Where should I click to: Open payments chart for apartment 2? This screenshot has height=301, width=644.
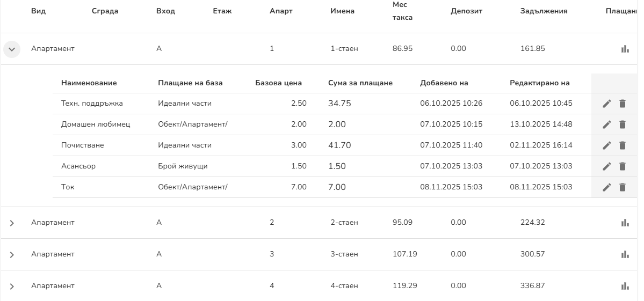point(625,223)
